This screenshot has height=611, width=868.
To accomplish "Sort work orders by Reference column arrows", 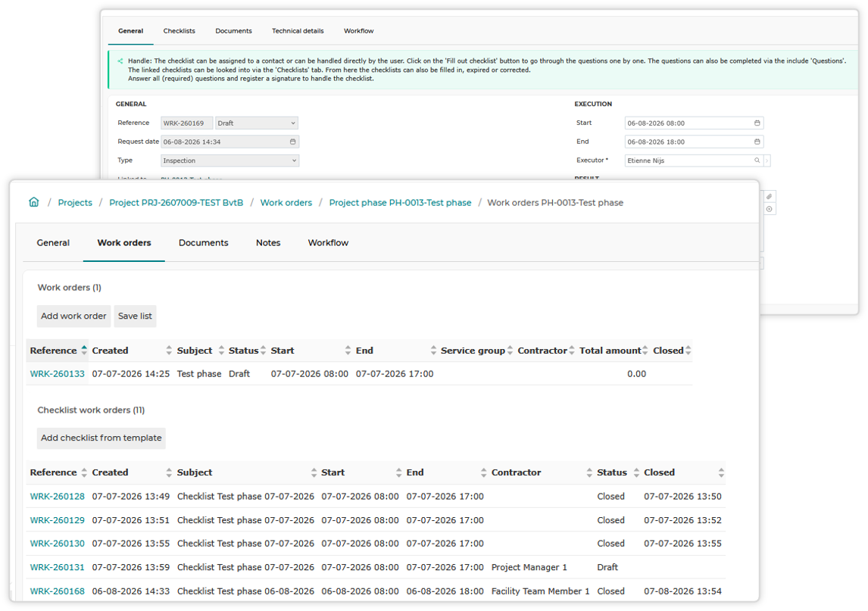I will click(x=84, y=351).
